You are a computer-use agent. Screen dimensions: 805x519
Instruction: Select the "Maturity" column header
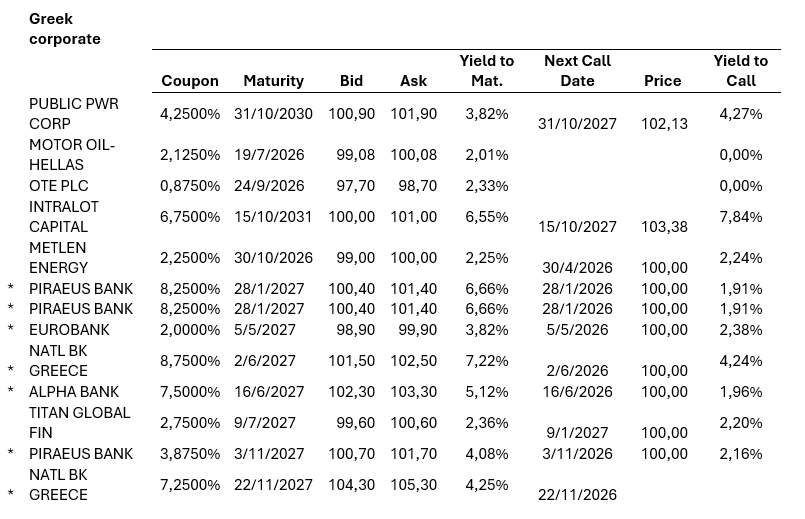click(273, 81)
